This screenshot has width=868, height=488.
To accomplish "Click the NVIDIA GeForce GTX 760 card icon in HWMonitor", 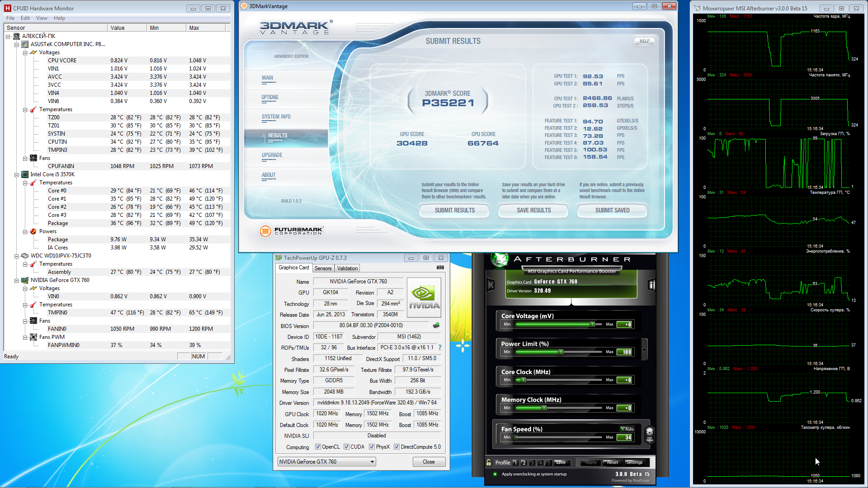I will [x=25, y=280].
